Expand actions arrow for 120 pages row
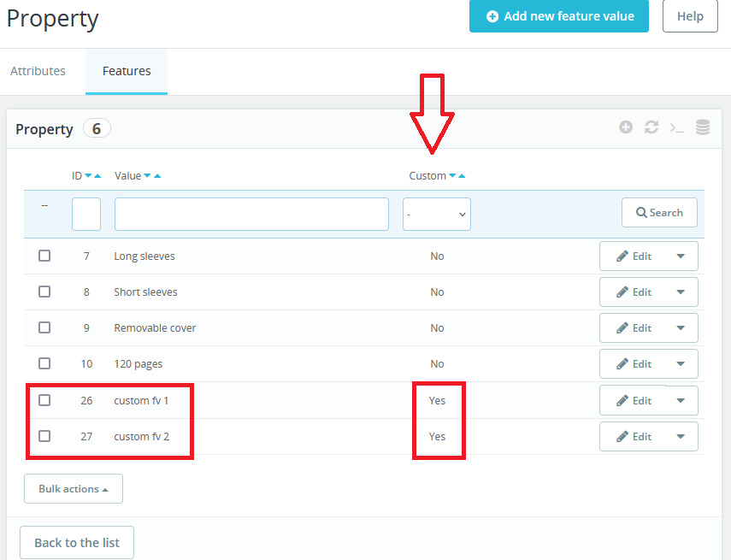This screenshot has height=560, width=731. [681, 363]
